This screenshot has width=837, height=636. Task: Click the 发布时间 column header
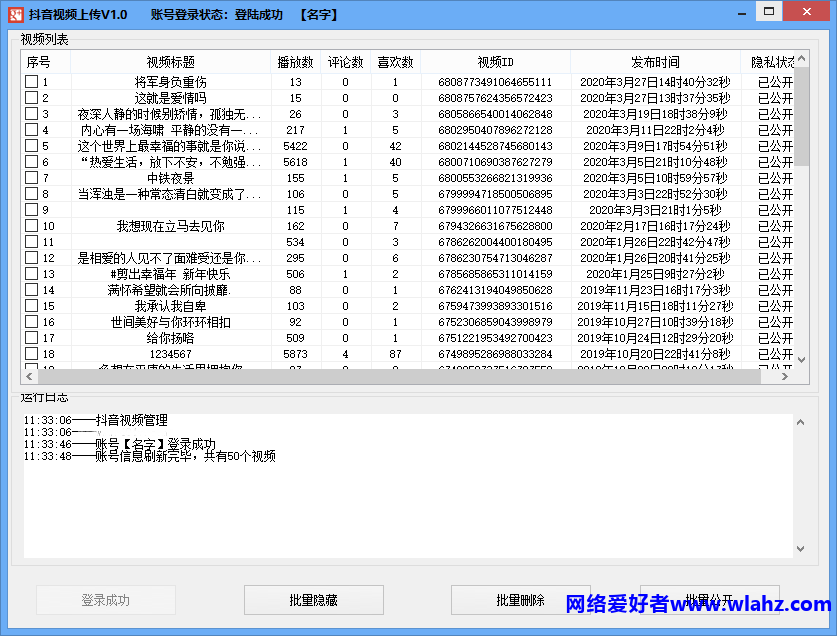pyautogui.click(x=656, y=62)
